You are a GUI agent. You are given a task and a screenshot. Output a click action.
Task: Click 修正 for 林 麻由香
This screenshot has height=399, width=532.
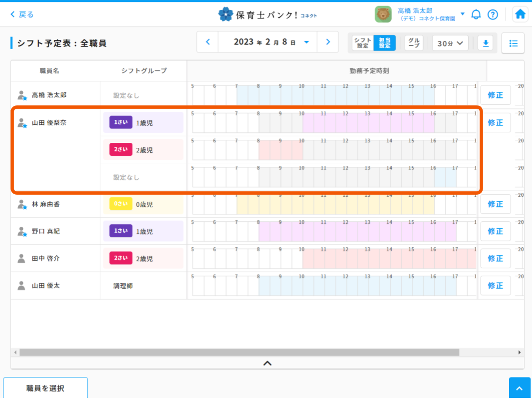click(495, 204)
